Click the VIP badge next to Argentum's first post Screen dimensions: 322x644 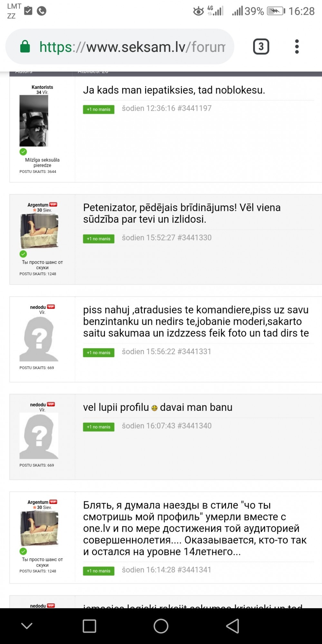53,204
